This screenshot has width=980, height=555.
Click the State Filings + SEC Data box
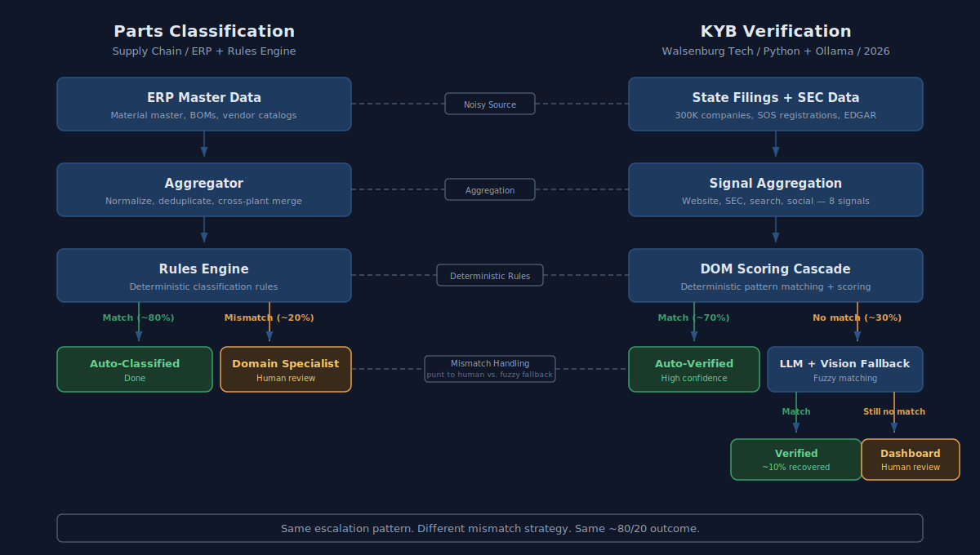coord(775,104)
